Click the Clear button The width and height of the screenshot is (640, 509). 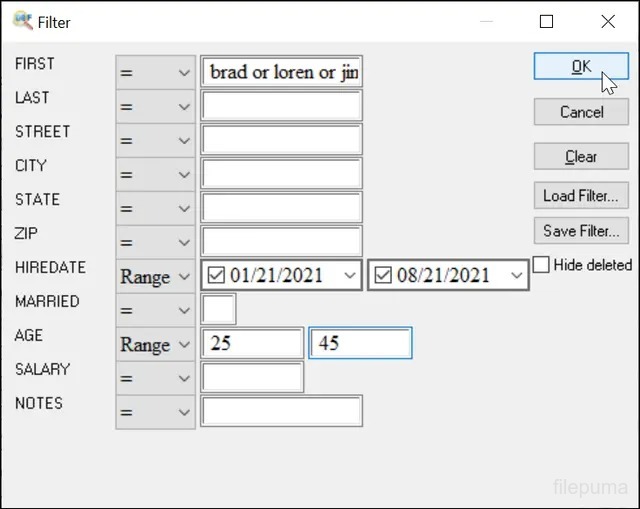pos(581,157)
